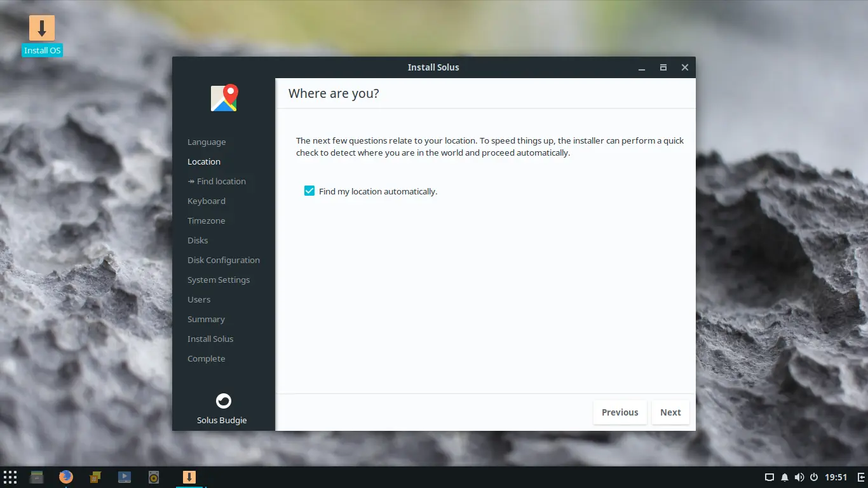Open the file manager in the panel
This screenshot has height=488, width=868.
tap(37, 477)
